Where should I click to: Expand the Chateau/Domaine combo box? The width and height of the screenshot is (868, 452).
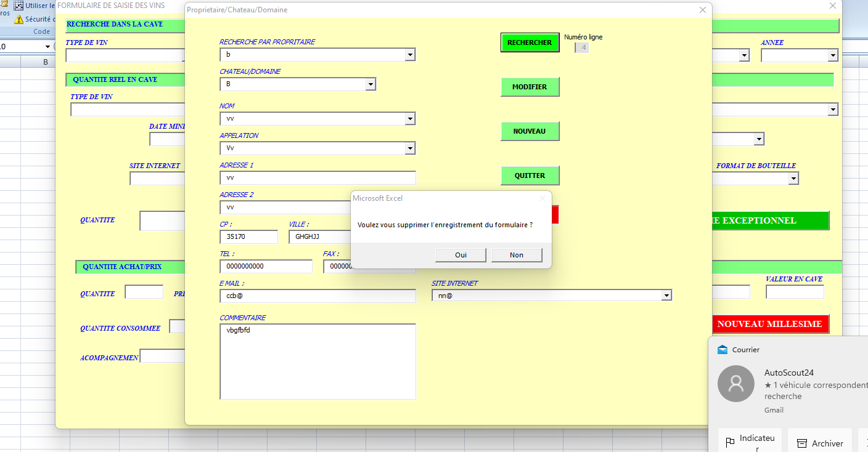[x=371, y=84]
